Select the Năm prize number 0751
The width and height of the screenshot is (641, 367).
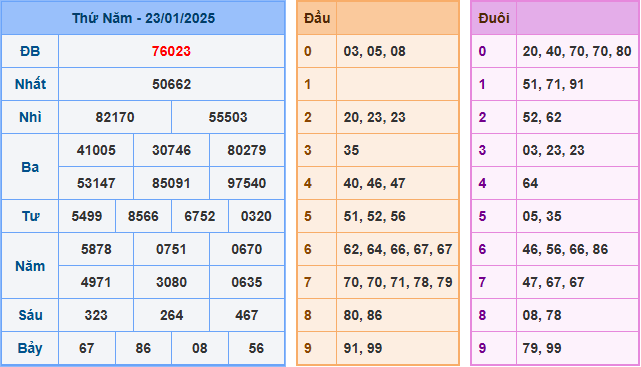click(171, 249)
